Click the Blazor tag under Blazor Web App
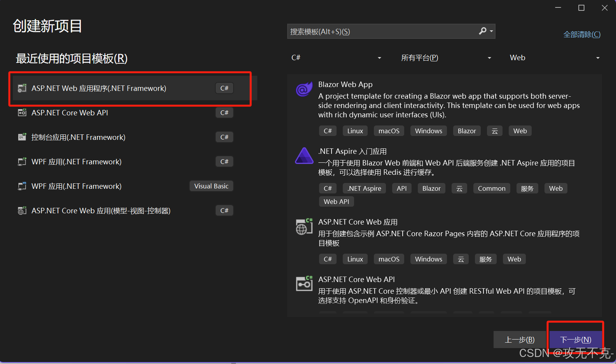This screenshot has height=364, width=616. (x=467, y=131)
